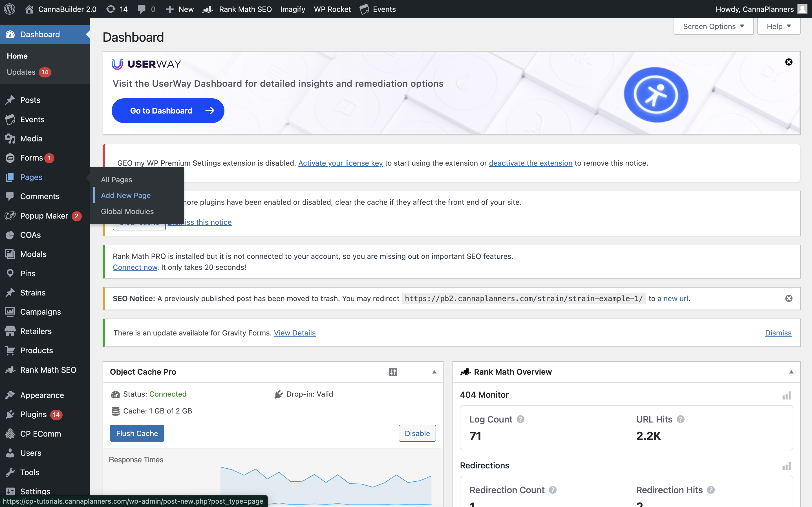
Task: Open the Activate your license key link
Action: (340, 163)
